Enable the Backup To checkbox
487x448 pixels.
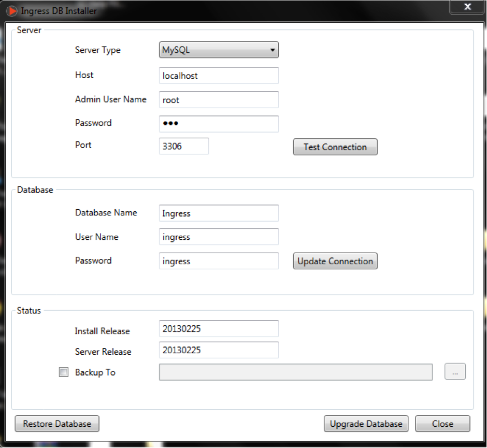63,371
